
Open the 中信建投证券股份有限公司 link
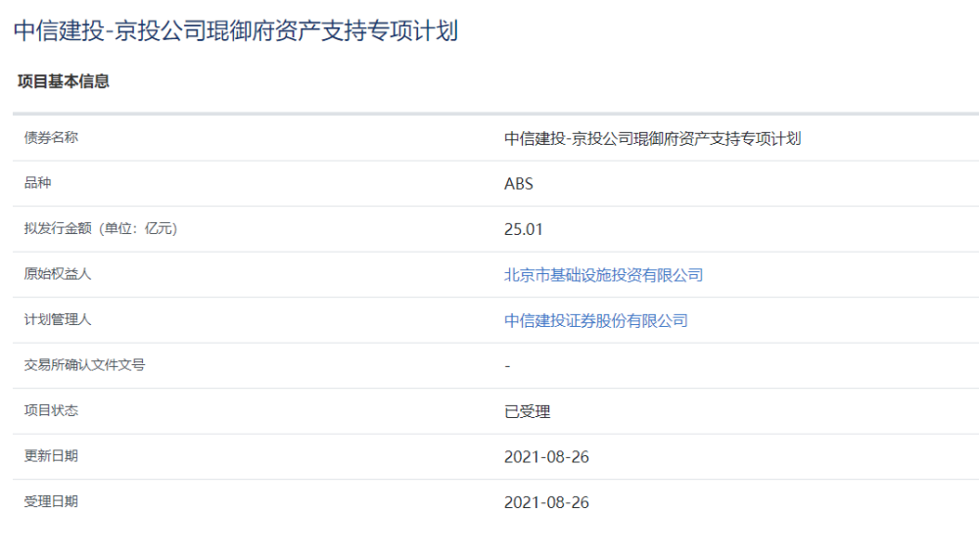pyautogui.click(x=595, y=320)
